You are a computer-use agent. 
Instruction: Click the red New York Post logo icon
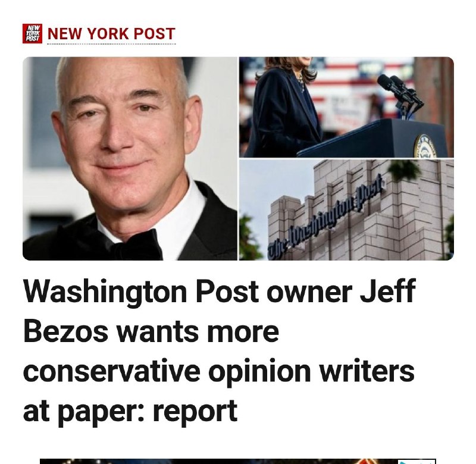32,33
